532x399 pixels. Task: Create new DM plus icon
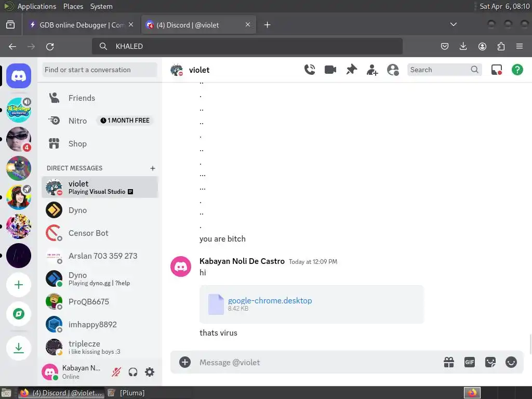153,168
